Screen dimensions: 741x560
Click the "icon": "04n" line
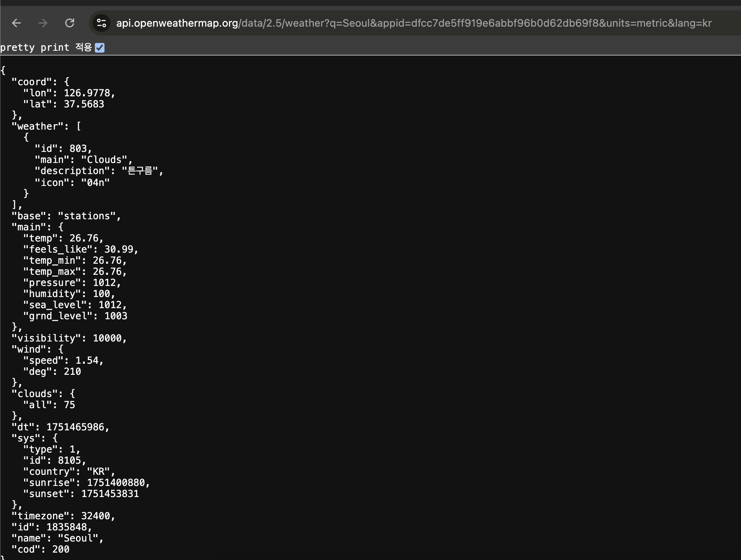pos(72,183)
